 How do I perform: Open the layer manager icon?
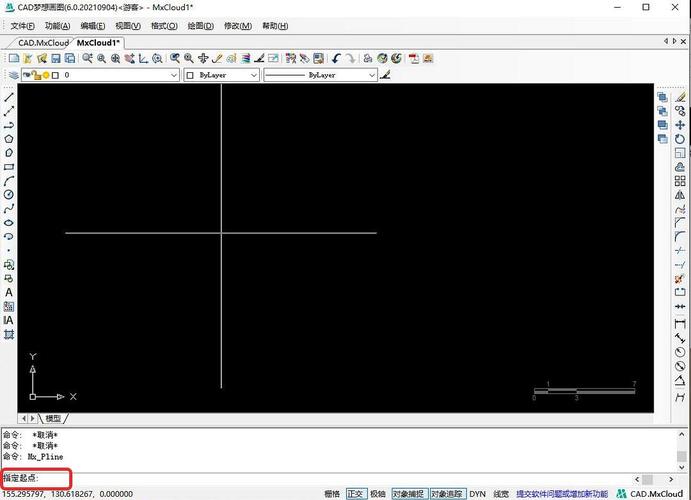coord(14,75)
